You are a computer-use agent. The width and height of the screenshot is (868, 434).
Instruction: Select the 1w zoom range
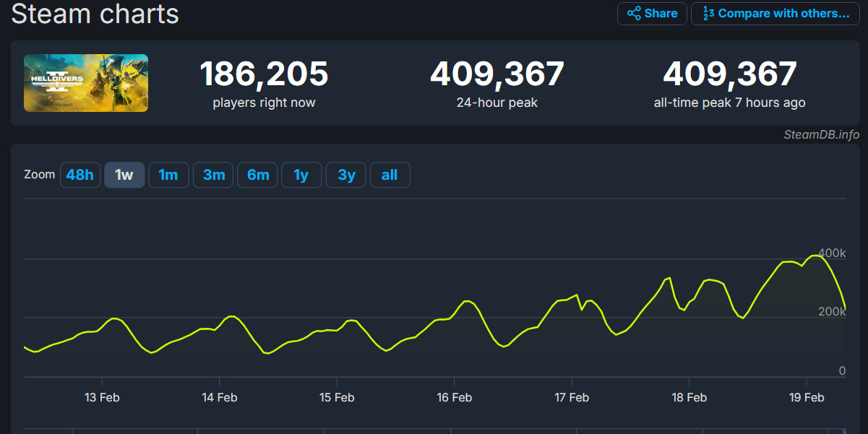124,175
